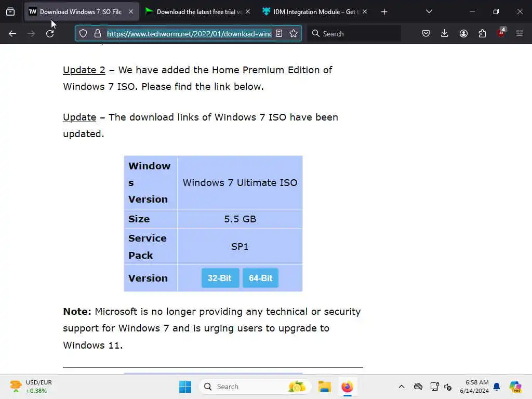Open Firefox account menu
Screen dimensions: 532x399
tap(463, 33)
